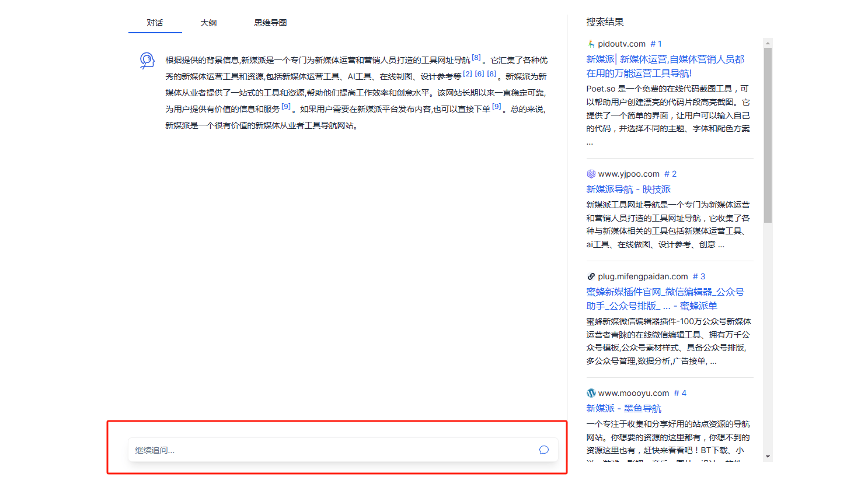Switch to the 对话 tab
The height and width of the screenshot is (491, 868).
coord(155,23)
